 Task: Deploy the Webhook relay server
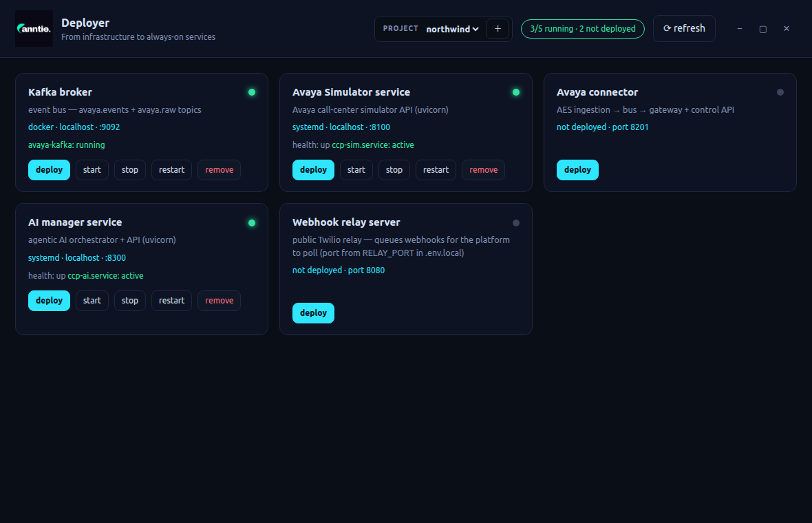coord(313,312)
